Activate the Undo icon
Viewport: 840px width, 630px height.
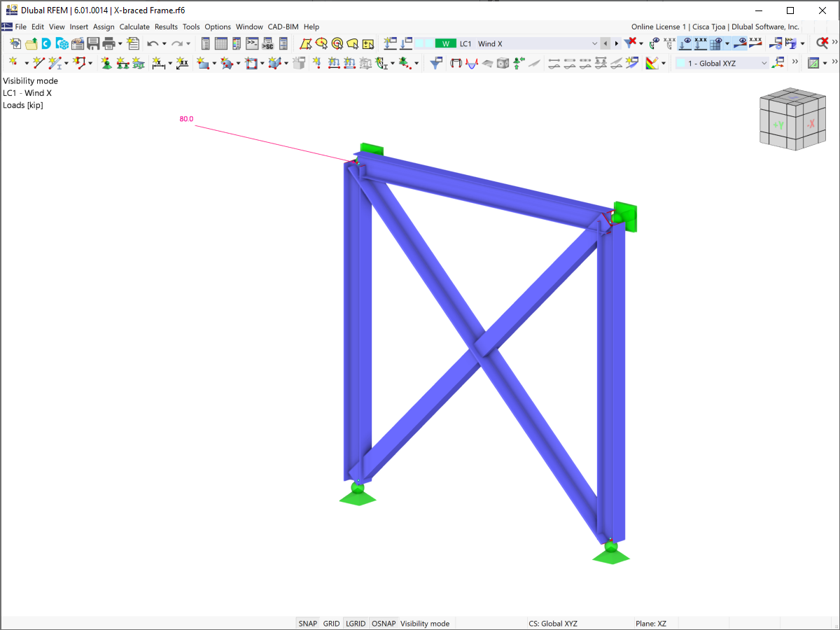pos(155,43)
